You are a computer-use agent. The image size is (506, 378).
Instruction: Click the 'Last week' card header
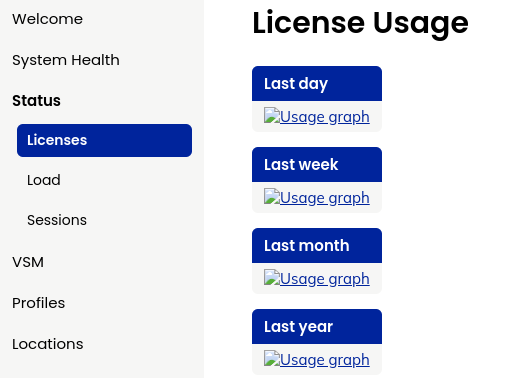[x=317, y=165]
